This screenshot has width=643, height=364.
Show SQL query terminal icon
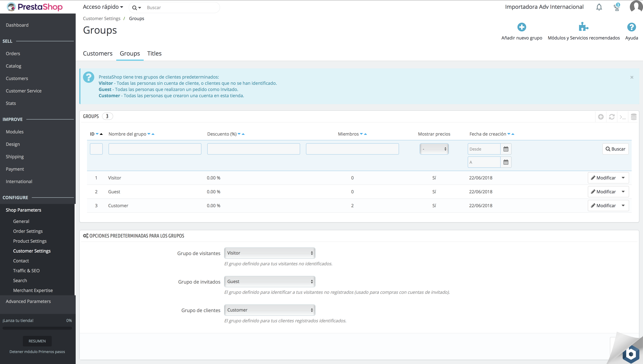pyautogui.click(x=623, y=117)
